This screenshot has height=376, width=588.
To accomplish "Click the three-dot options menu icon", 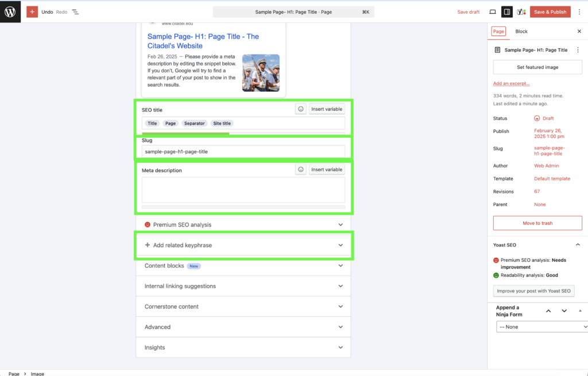I will tap(580, 11).
